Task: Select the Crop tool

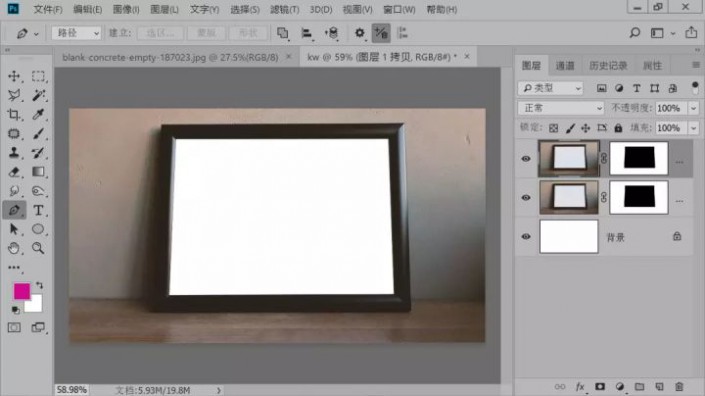Action: (x=14, y=114)
